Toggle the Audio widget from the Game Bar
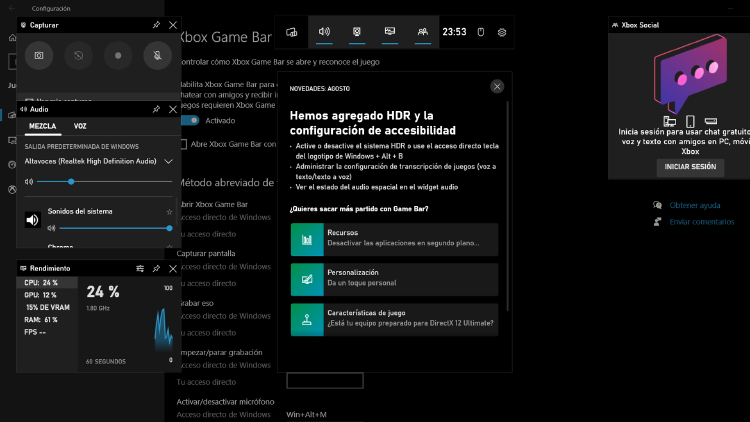Image resolution: width=750 pixels, height=422 pixels. point(324,32)
